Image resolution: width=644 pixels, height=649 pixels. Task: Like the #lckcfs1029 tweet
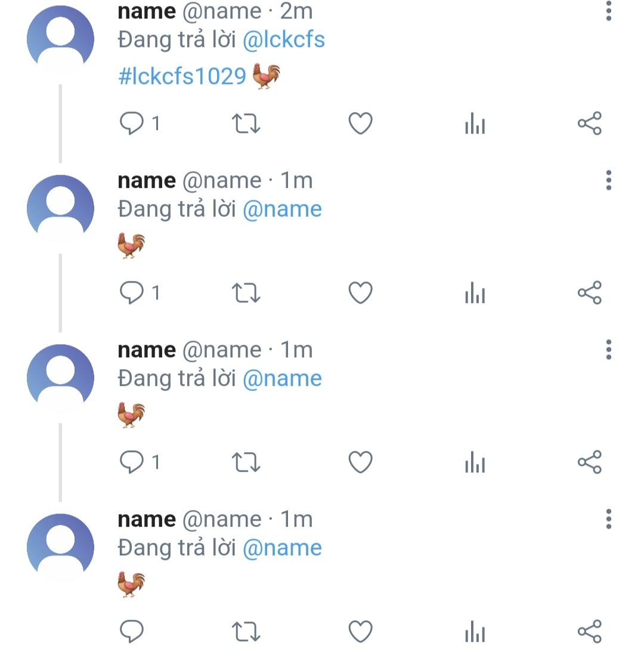[360, 123]
